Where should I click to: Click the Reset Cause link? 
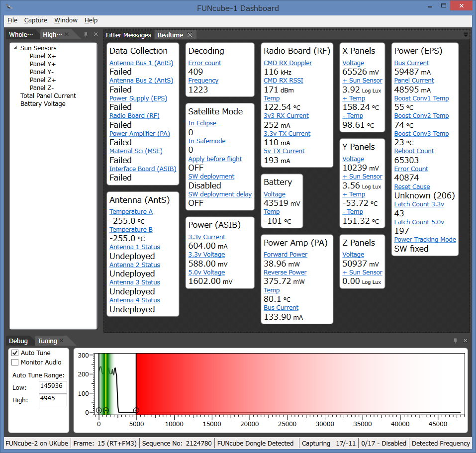point(412,187)
